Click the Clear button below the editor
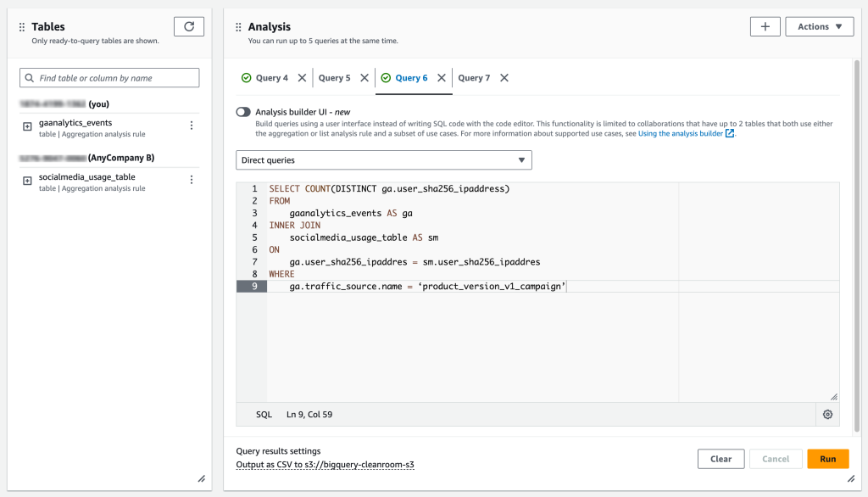The image size is (868, 497). [721, 458]
